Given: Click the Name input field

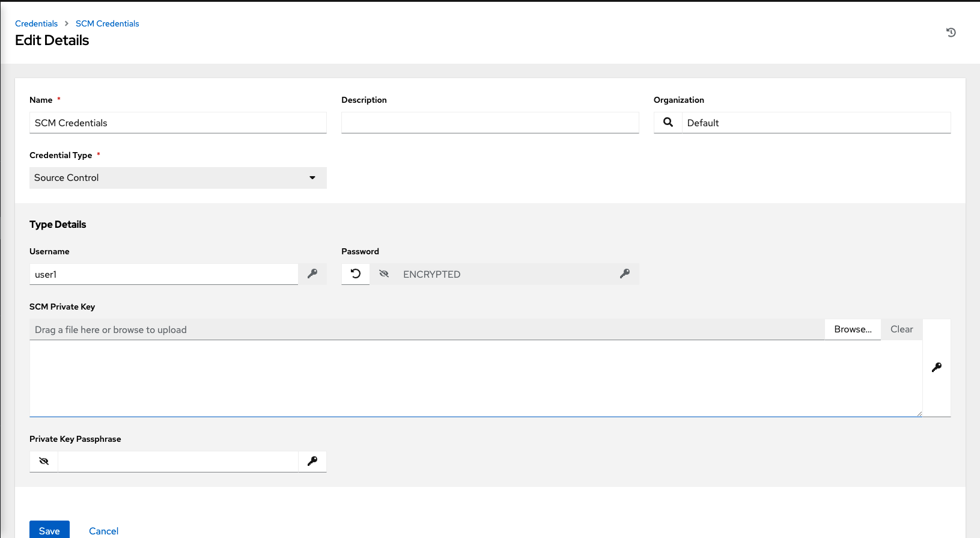Looking at the screenshot, I should pyautogui.click(x=178, y=123).
